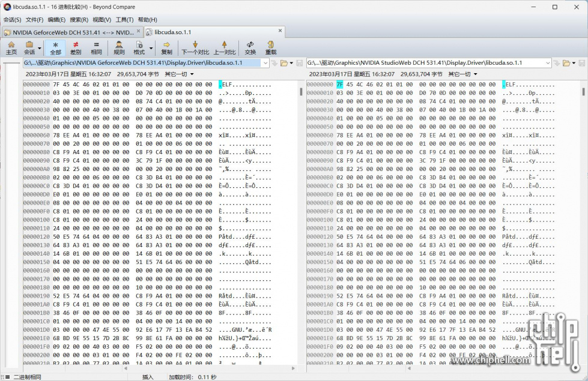Click the libcuda.so.1.1 tab file icon
This screenshot has height=381, width=588.
point(149,32)
